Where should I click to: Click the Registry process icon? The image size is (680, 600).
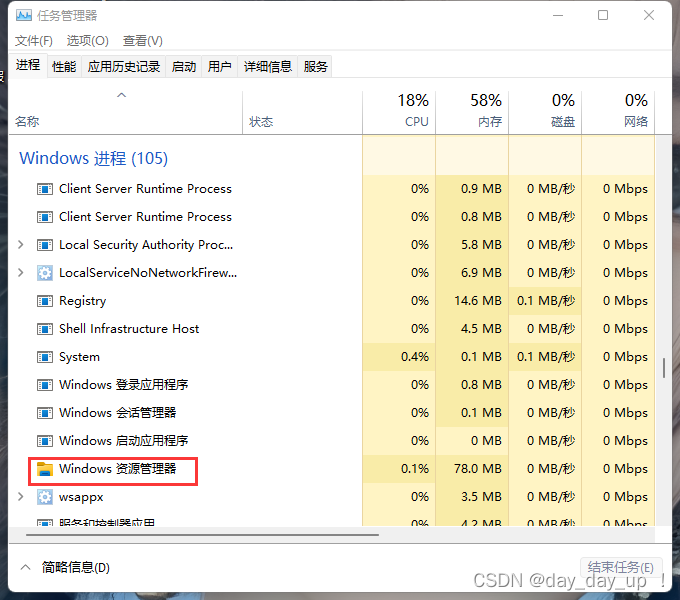[x=45, y=301]
